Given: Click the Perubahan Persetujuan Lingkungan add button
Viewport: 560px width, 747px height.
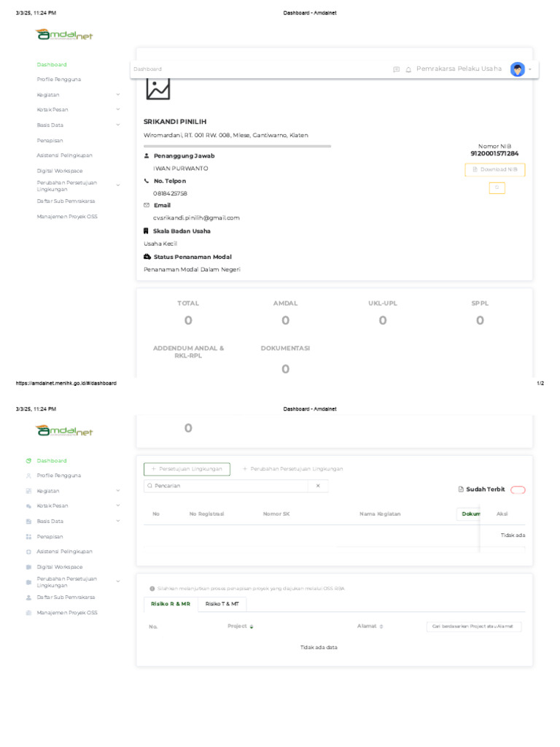Looking at the screenshot, I should coord(292,469).
